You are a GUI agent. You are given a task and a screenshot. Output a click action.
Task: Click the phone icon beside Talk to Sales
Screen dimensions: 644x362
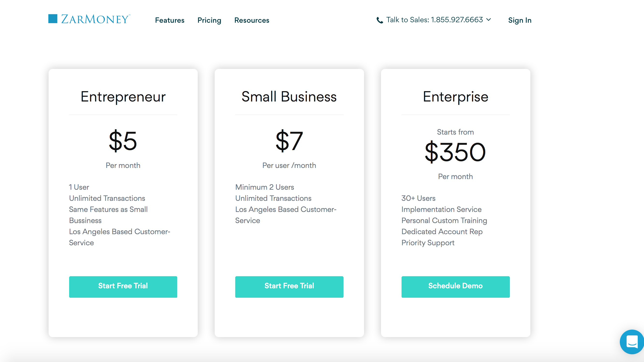(x=380, y=20)
